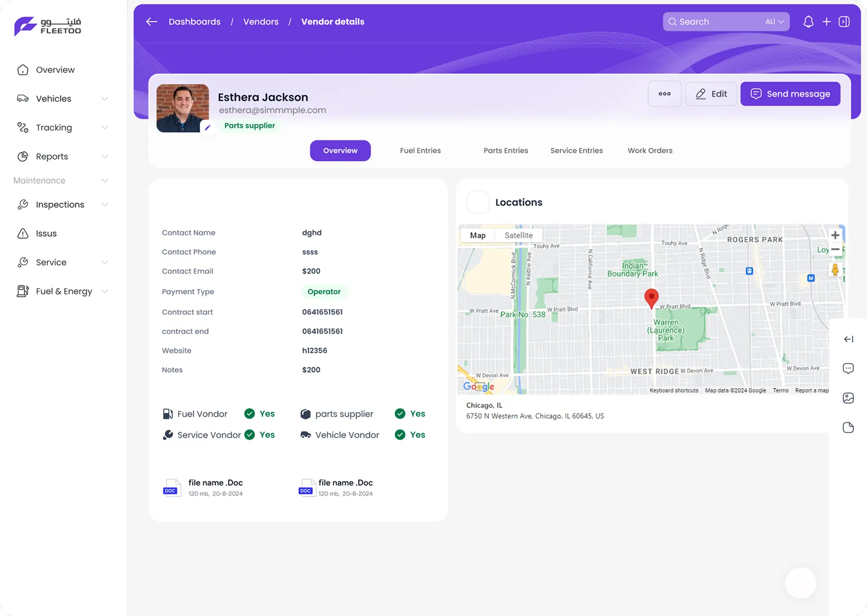Open the ALL search filter dropdown
The width and height of the screenshot is (867, 616).
click(774, 21)
